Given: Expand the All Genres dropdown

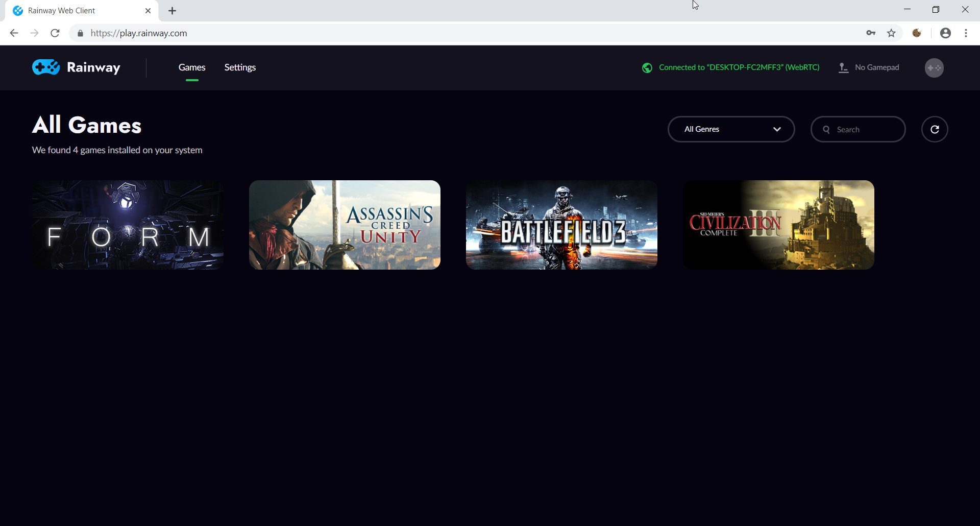Looking at the screenshot, I should (x=731, y=129).
